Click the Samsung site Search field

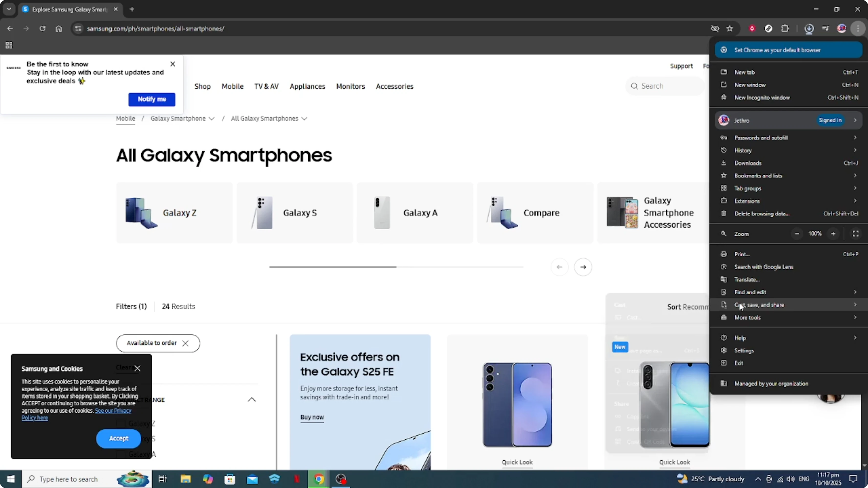point(665,86)
